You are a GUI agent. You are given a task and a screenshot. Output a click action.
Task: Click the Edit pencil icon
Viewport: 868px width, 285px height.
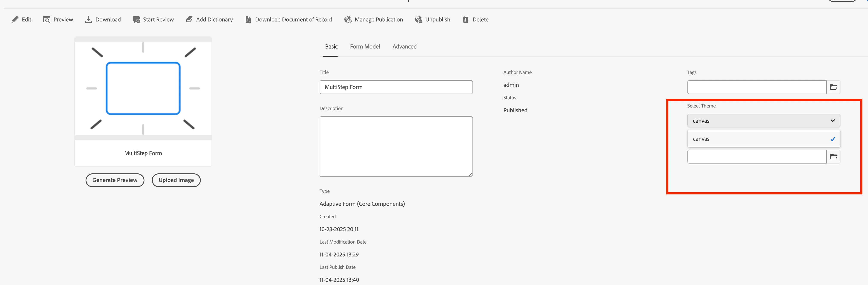pyautogui.click(x=15, y=20)
